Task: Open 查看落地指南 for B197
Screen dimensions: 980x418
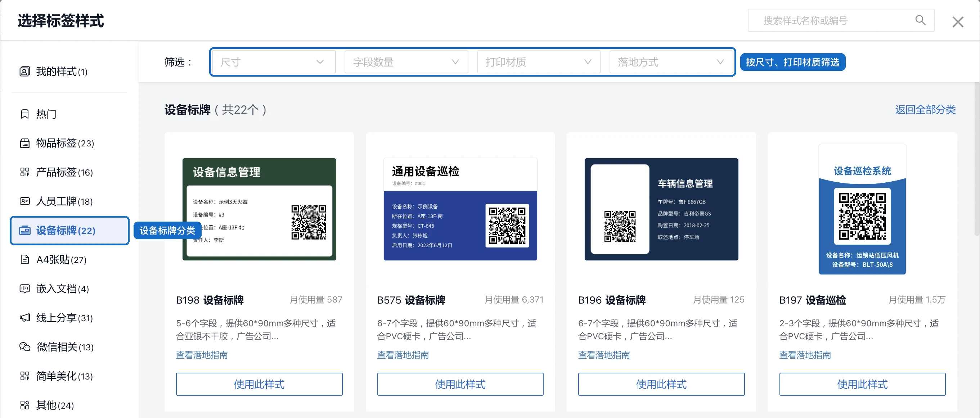Action: pyautogui.click(x=805, y=355)
